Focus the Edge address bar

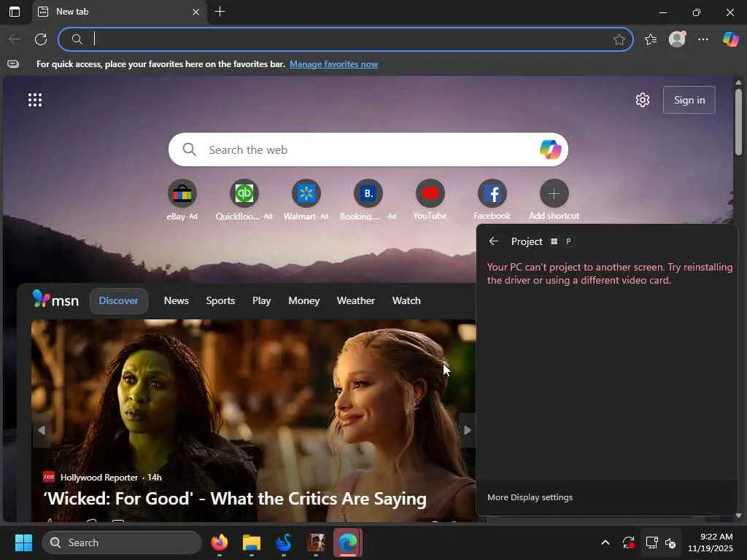coord(345,39)
